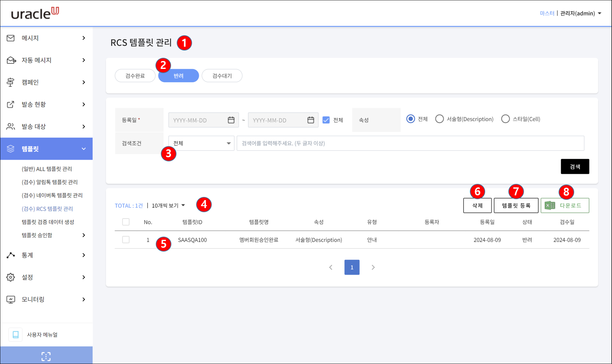Viewport: 612px width, 364px height.
Task: Focus the start date YYYY-MM-DD field
Action: [203, 120]
